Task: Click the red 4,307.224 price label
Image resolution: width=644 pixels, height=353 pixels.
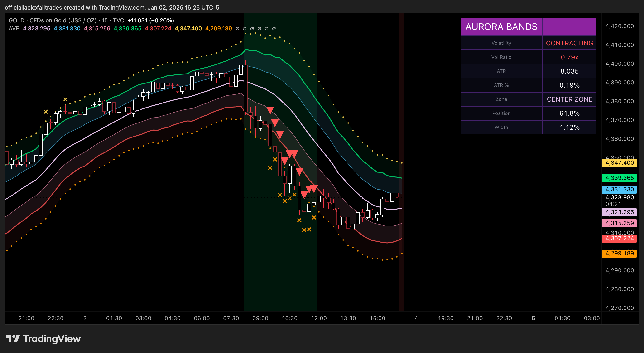Action: 619,238
